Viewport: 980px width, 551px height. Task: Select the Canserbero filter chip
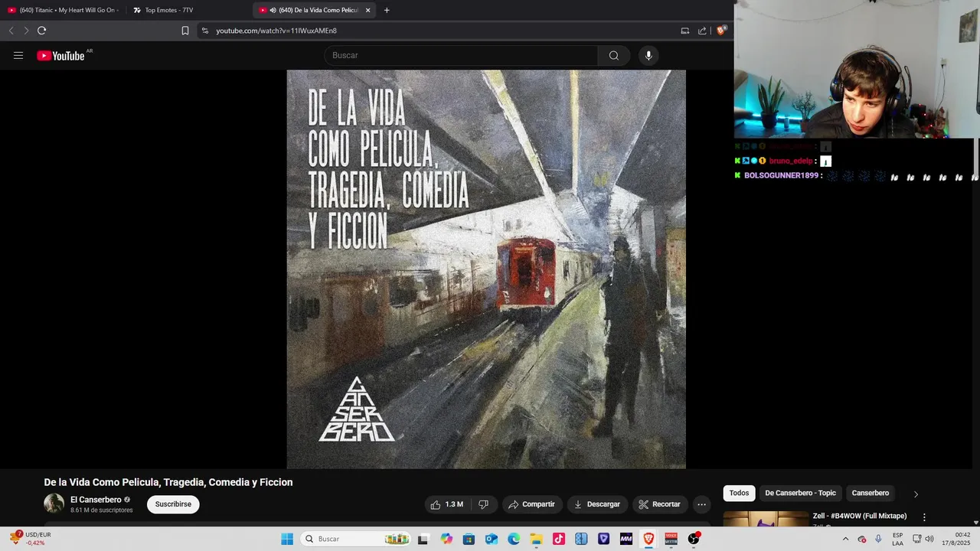pyautogui.click(x=871, y=493)
